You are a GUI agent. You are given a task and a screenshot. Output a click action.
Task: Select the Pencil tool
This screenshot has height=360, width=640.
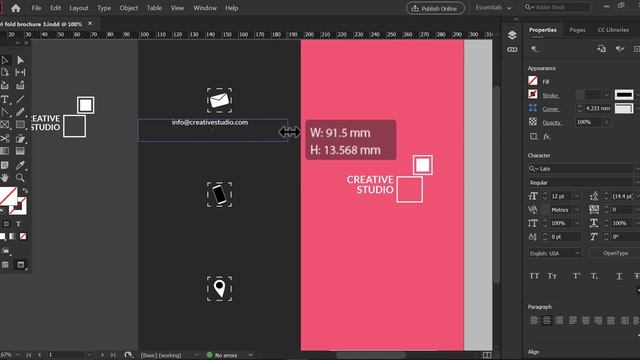point(20,112)
